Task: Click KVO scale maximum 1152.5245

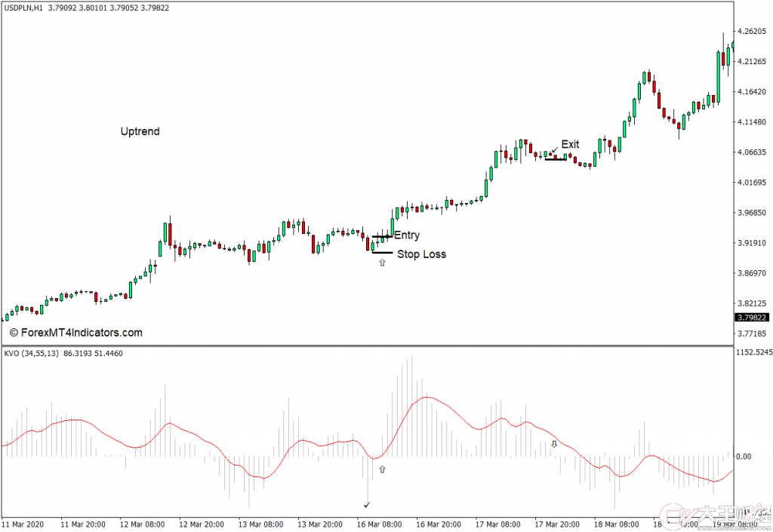Action: point(754,352)
